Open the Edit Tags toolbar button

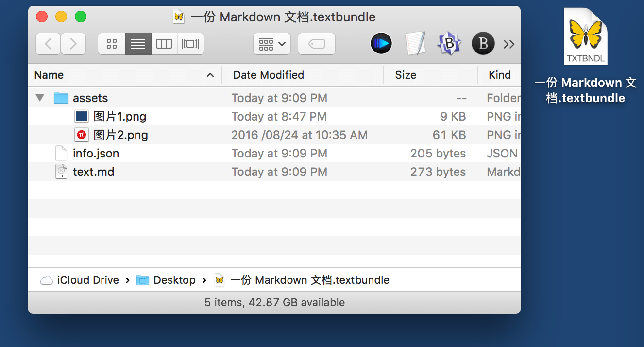[316, 44]
